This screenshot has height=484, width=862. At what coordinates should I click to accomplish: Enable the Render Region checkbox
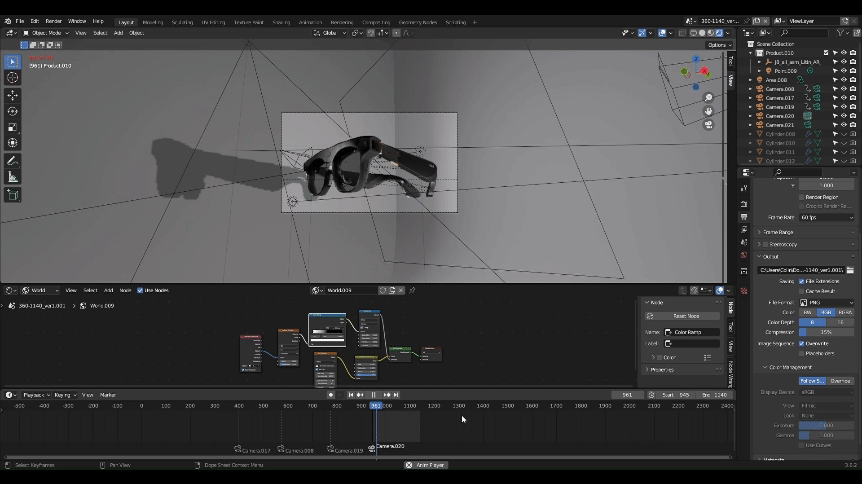(x=802, y=197)
